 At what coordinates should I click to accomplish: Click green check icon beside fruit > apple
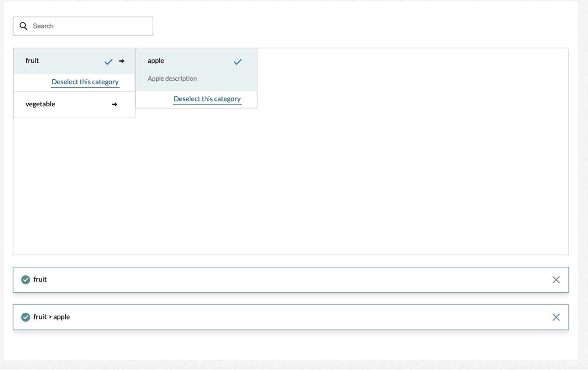(26, 317)
